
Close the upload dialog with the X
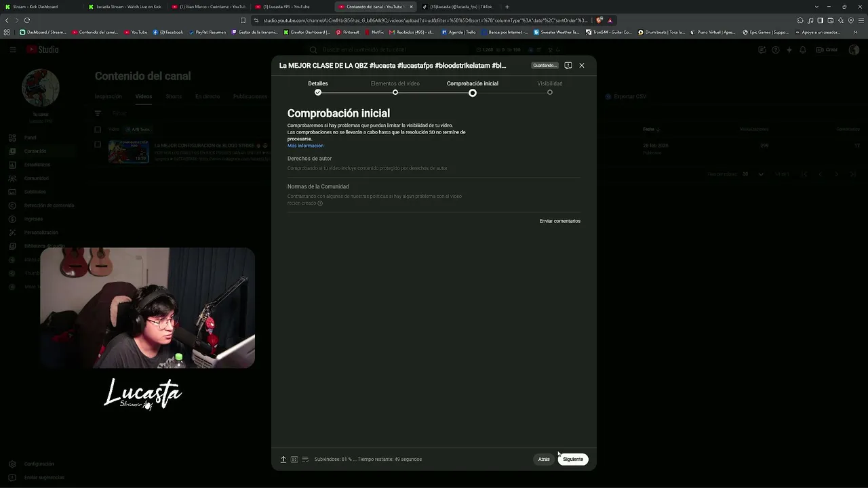coord(581,65)
